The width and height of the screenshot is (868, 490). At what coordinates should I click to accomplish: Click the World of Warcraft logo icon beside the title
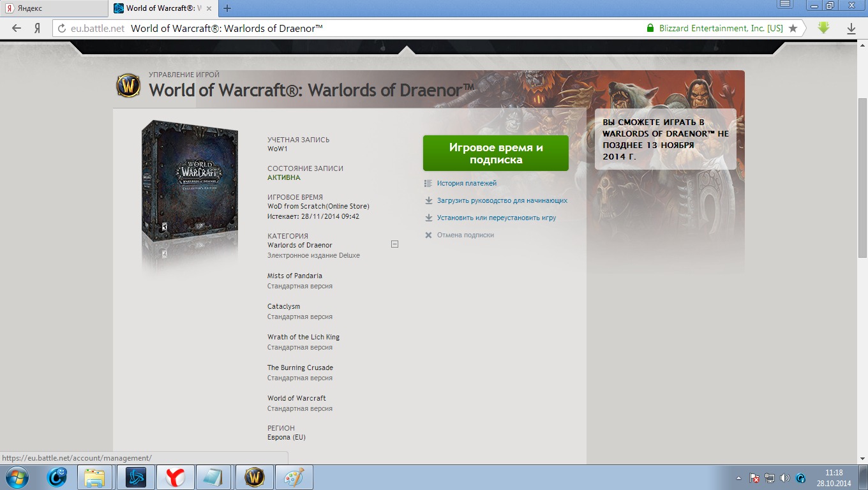(128, 85)
